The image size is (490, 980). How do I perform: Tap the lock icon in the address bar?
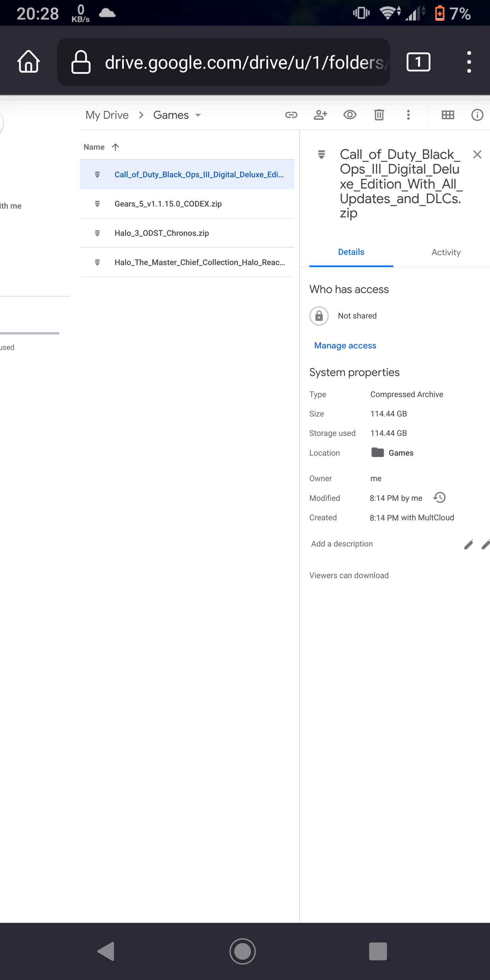[81, 62]
